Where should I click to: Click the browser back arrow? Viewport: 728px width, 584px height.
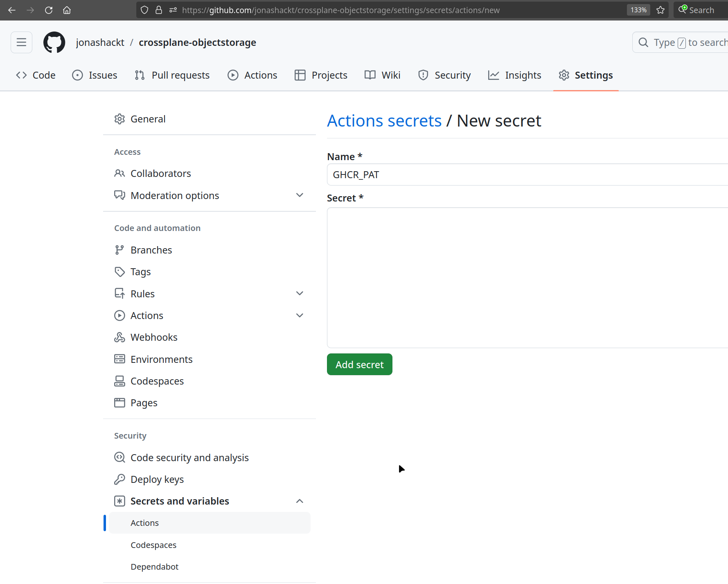point(12,10)
